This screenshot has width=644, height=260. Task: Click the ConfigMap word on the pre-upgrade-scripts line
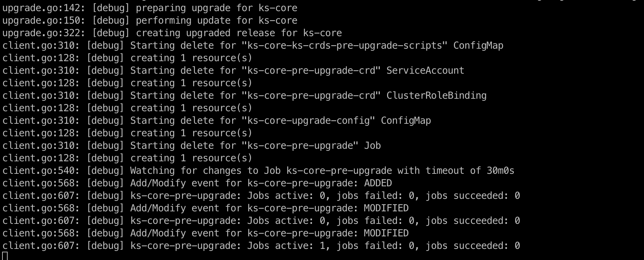click(478, 46)
